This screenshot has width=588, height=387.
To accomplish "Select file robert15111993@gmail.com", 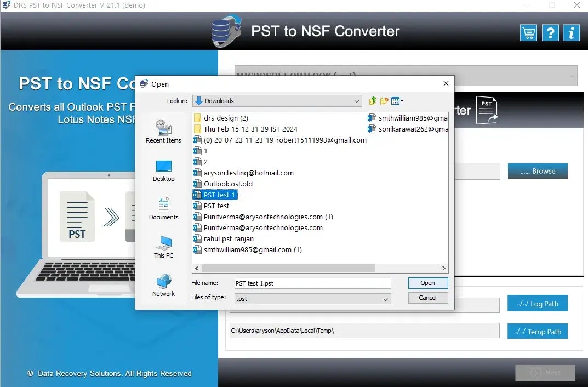I will tap(279, 140).
